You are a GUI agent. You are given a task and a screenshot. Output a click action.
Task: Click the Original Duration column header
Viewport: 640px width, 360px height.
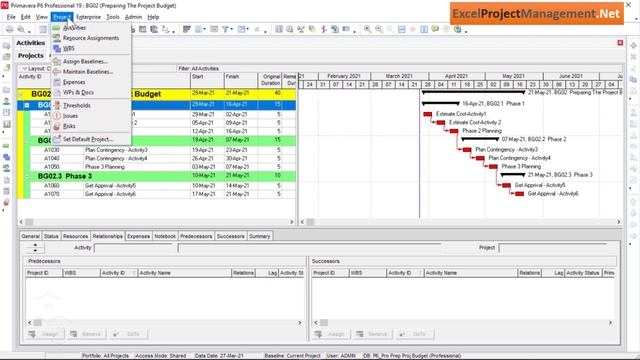(x=270, y=80)
